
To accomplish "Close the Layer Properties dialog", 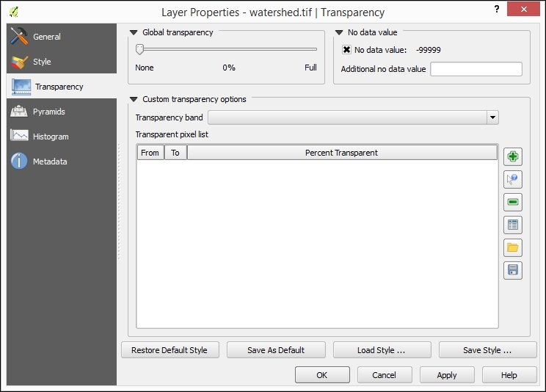I will point(523,9).
